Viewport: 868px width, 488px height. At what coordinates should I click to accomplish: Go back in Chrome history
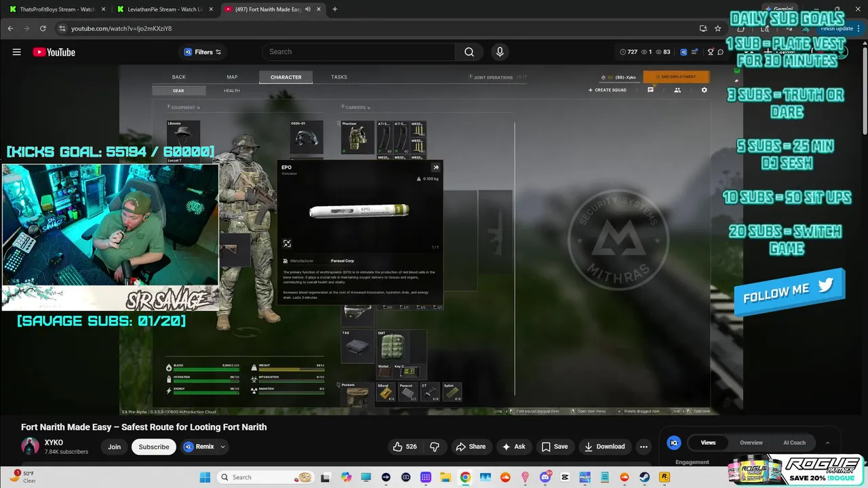10,28
